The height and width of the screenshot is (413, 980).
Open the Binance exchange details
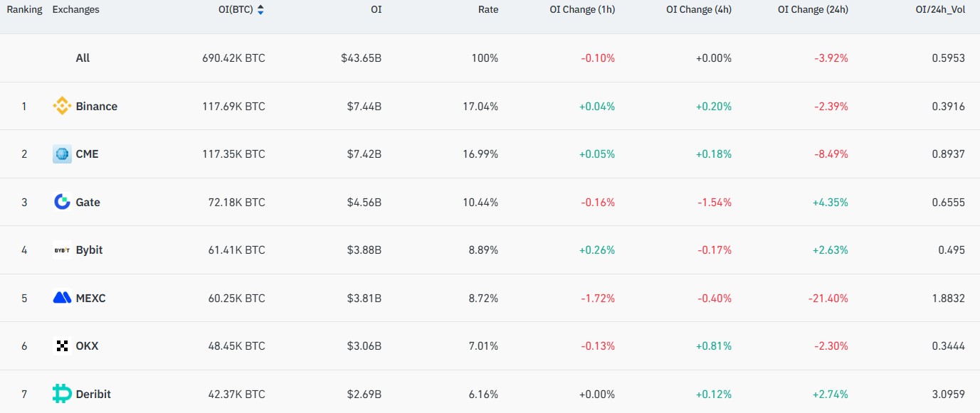point(96,106)
